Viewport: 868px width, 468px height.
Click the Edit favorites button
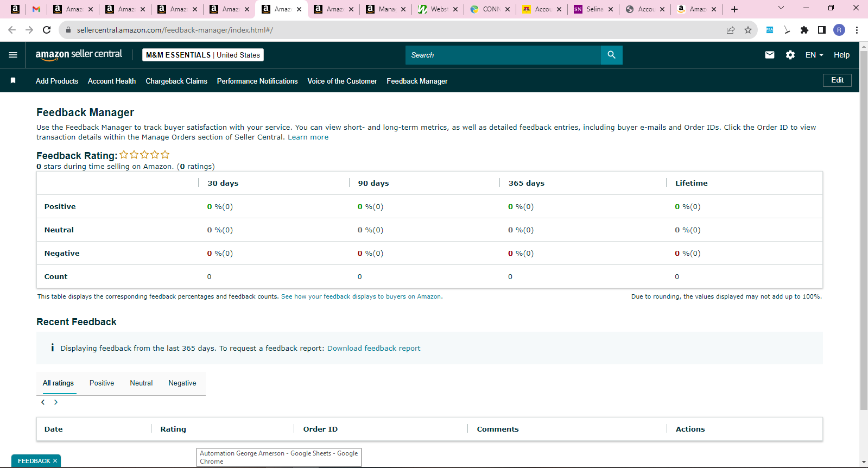(x=837, y=80)
